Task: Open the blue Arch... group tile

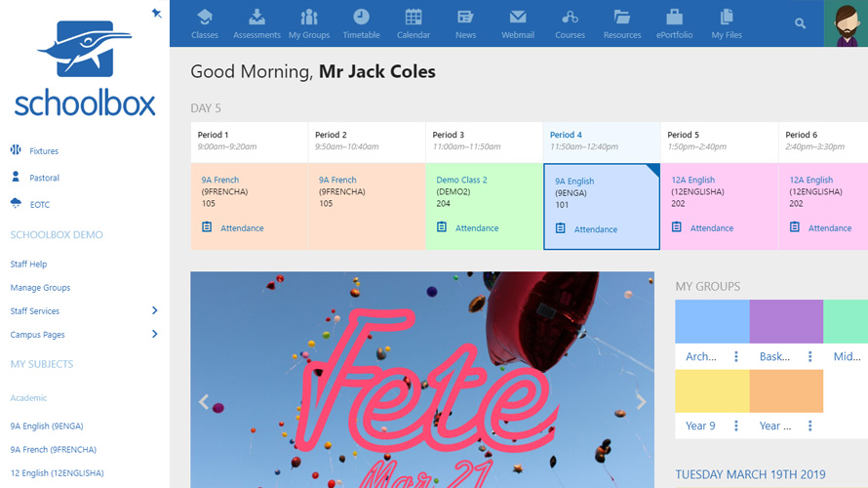Action: (712, 321)
